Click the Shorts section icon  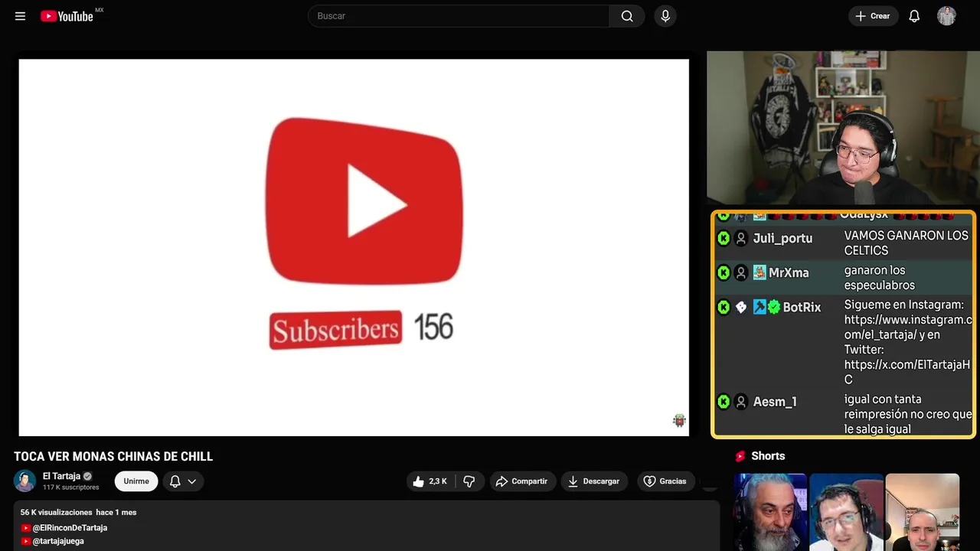point(740,456)
